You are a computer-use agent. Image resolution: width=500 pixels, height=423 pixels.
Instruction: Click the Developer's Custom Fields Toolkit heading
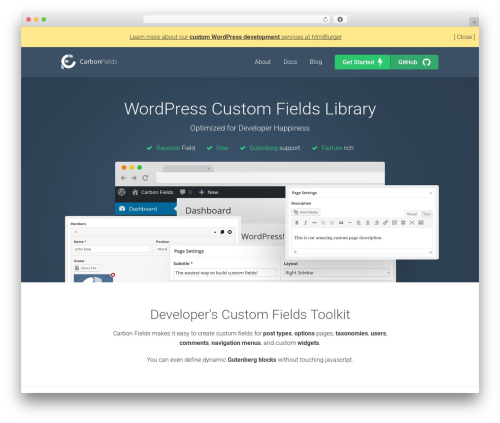coord(250,314)
